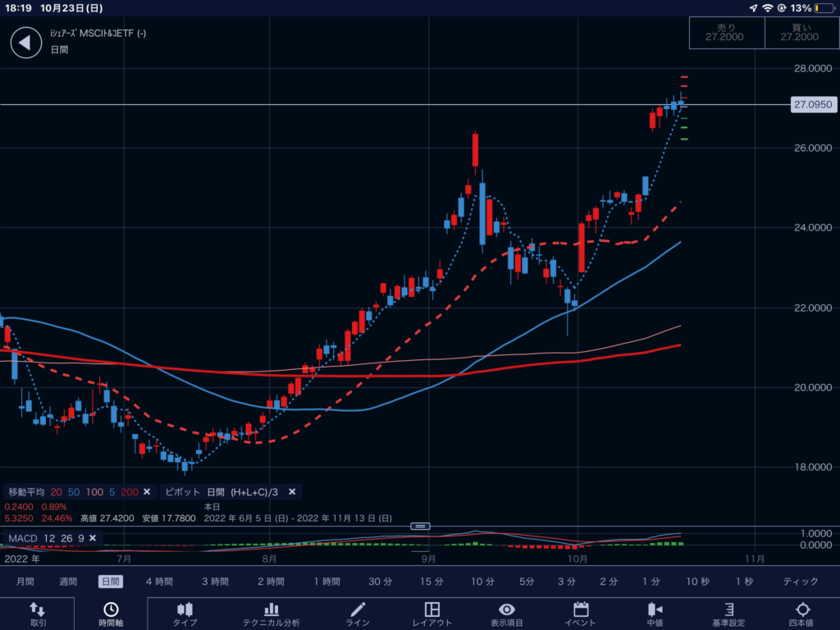Open 基準設定 settings icon
The width and height of the screenshot is (840, 630).
tap(728, 614)
